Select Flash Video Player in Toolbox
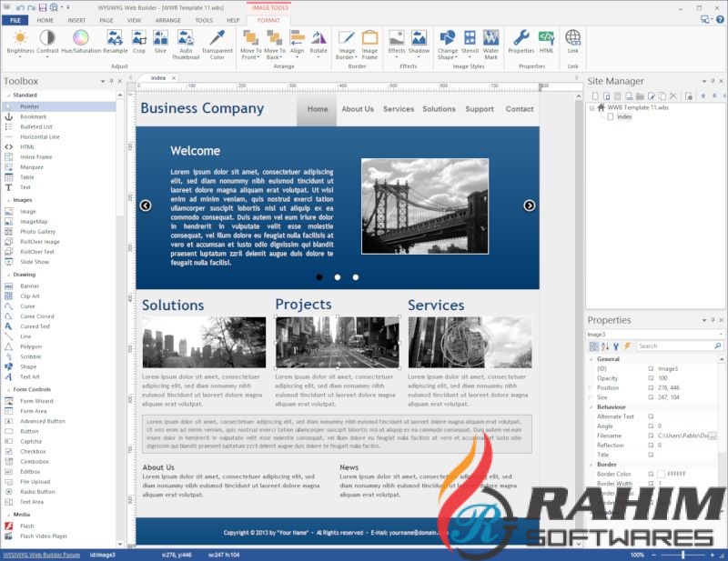Viewport: 728px width, 561px height. [44, 536]
